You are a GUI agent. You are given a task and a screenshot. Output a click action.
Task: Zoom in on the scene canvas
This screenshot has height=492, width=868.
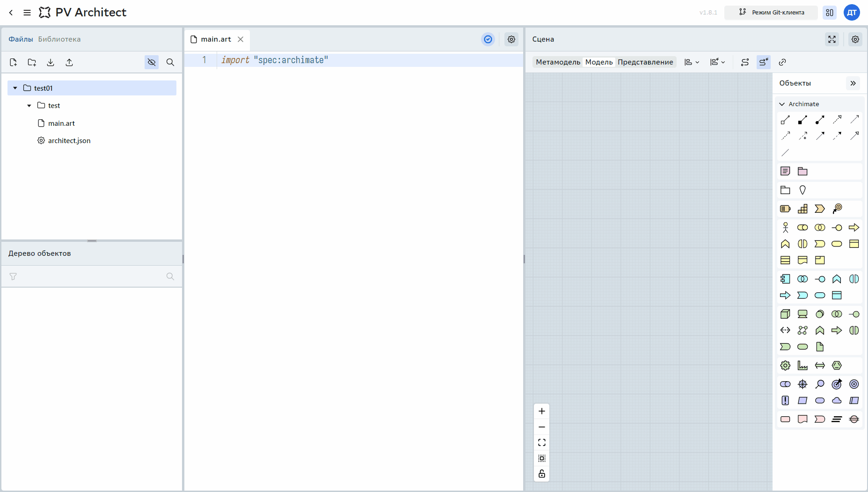pyautogui.click(x=542, y=411)
